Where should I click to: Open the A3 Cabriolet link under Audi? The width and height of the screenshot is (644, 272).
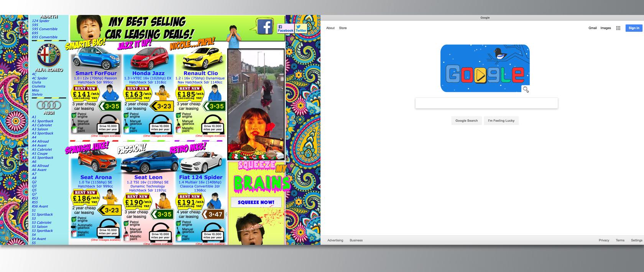click(42, 125)
